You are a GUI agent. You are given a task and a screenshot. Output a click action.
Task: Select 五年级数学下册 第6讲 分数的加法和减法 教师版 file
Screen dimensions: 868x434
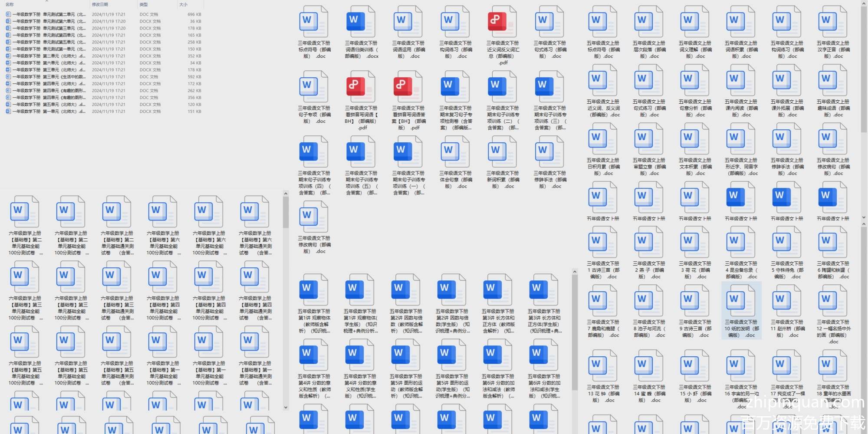pos(498,369)
